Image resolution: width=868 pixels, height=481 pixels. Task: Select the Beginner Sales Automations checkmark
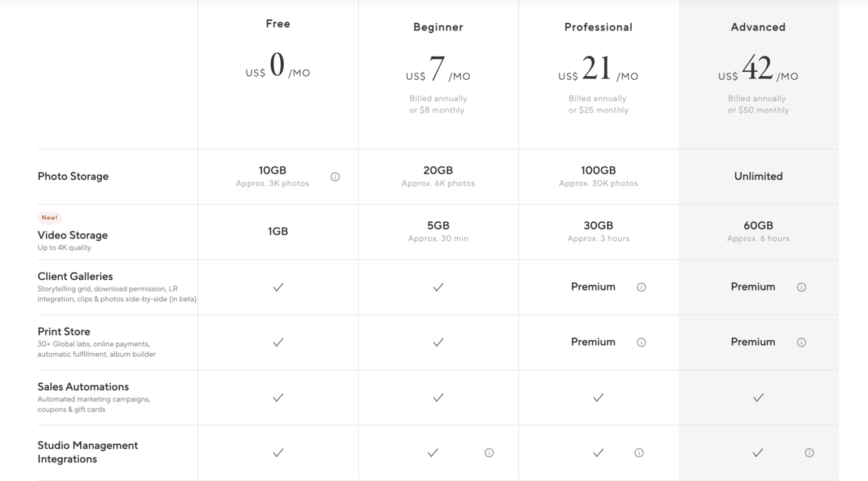(x=438, y=397)
